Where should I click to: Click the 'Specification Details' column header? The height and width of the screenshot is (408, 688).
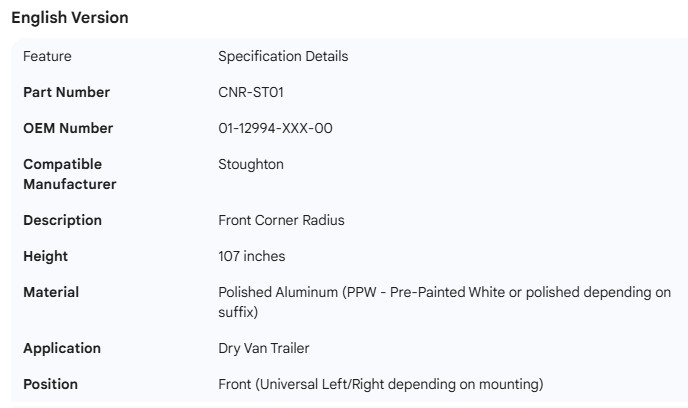[x=283, y=57]
